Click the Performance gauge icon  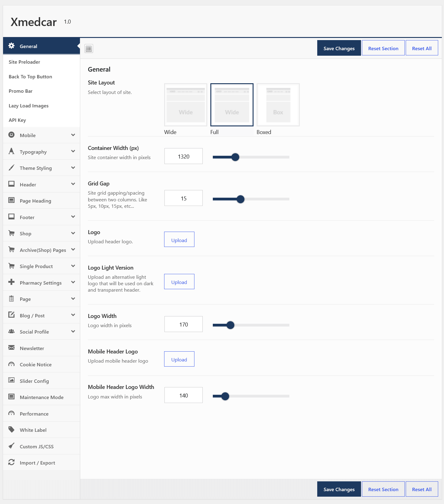(x=11, y=413)
